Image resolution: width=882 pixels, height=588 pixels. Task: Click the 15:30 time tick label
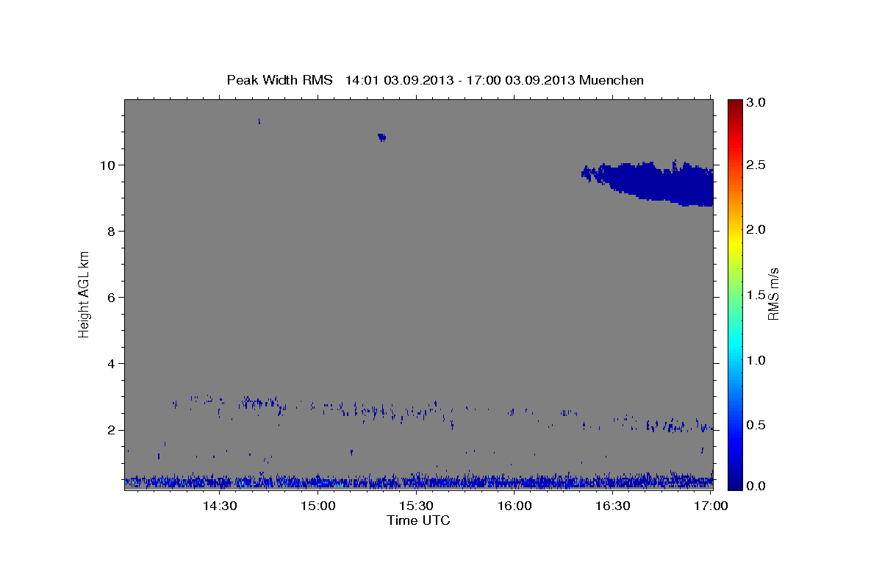tap(416, 506)
